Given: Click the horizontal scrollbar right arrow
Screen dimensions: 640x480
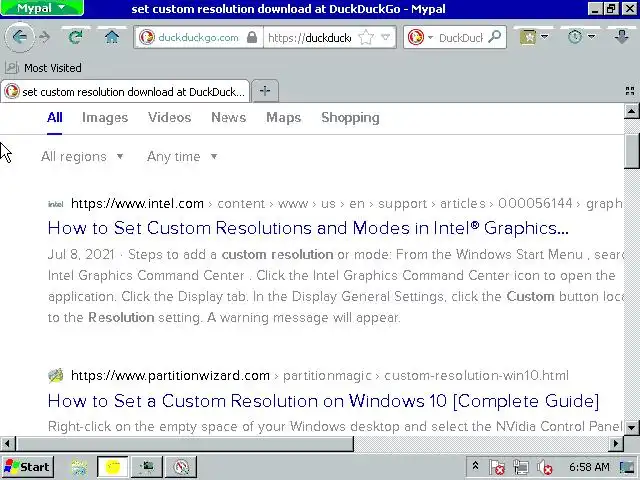Looking at the screenshot, I should tap(616, 443).
